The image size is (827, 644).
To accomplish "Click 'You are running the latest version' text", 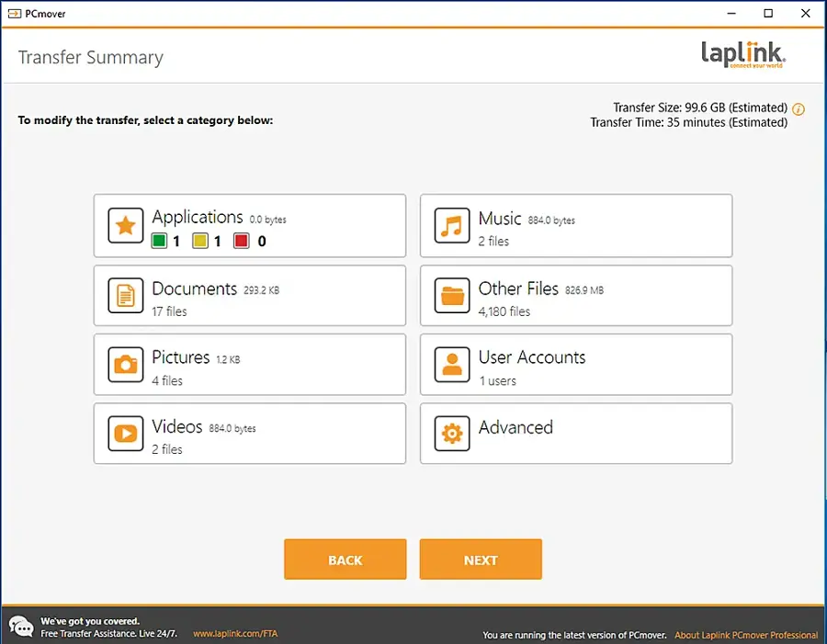I will (x=574, y=635).
